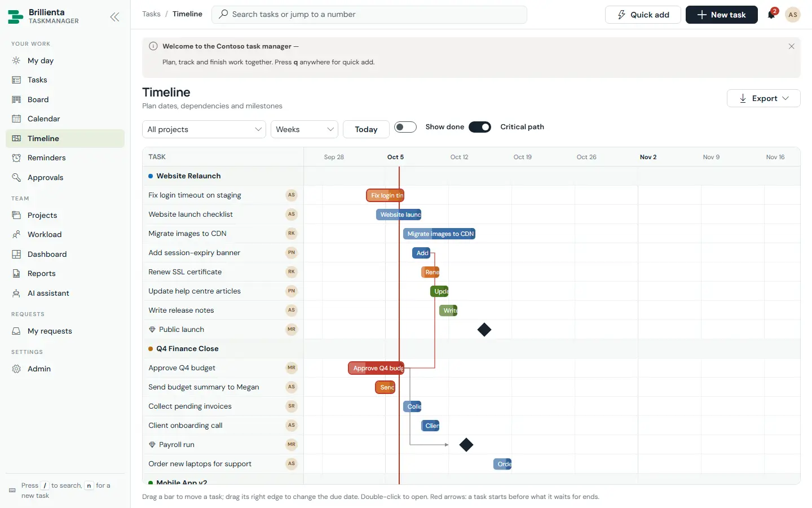Select the Approve Q4 budget timeline bar
The image size is (812, 508).
(x=376, y=368)
